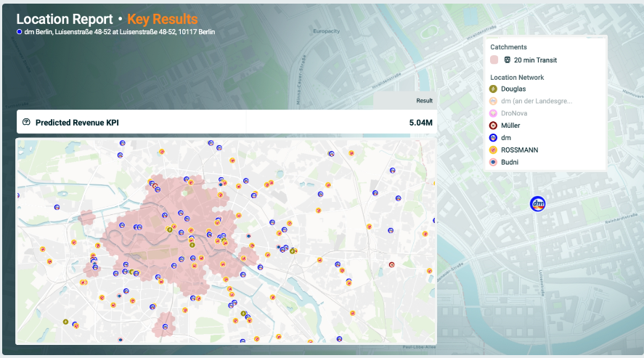Click the greyed dm (an der Landesgre... legend icon
Image resolution: width=644 pixels, height=358 pixels.
(x=493, y=101)
